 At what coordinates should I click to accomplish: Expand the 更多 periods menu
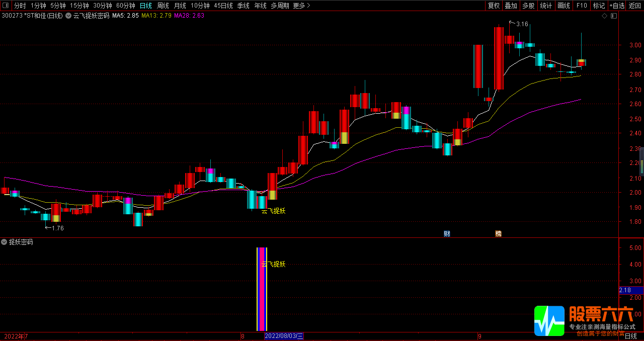pyautogui.click(x=301, y=6)
